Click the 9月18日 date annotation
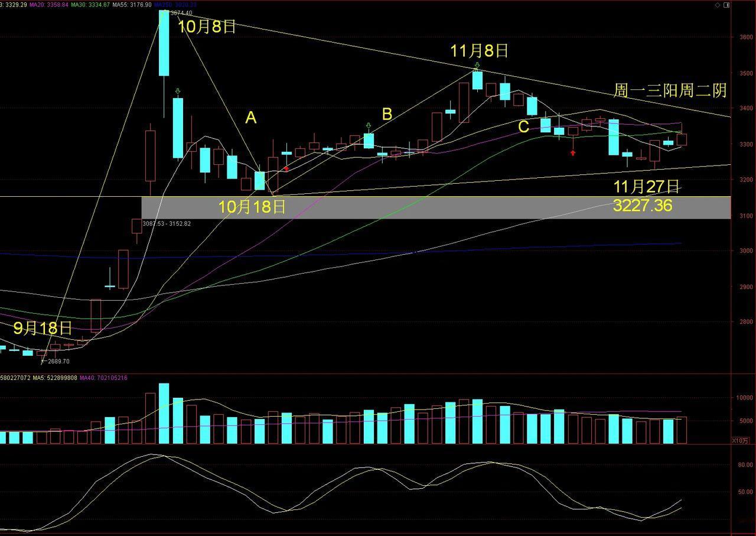This screenshot has height=536, width=756. click(43, 328)
